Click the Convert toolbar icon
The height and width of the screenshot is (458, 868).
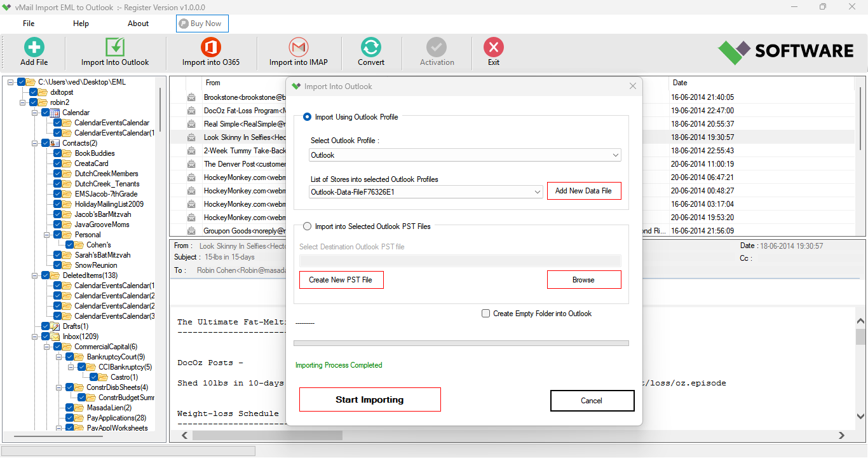click(371, 48)
